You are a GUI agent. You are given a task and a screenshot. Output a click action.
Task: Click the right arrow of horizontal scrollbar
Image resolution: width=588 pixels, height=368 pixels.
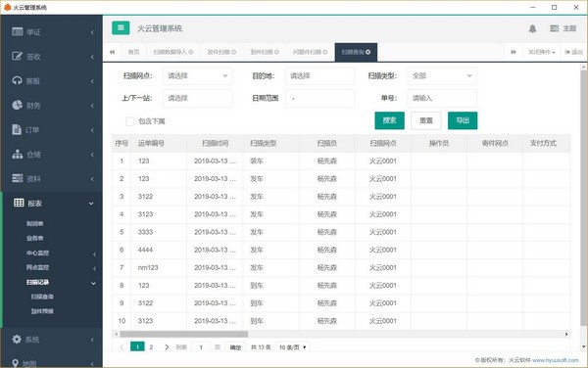566,334
